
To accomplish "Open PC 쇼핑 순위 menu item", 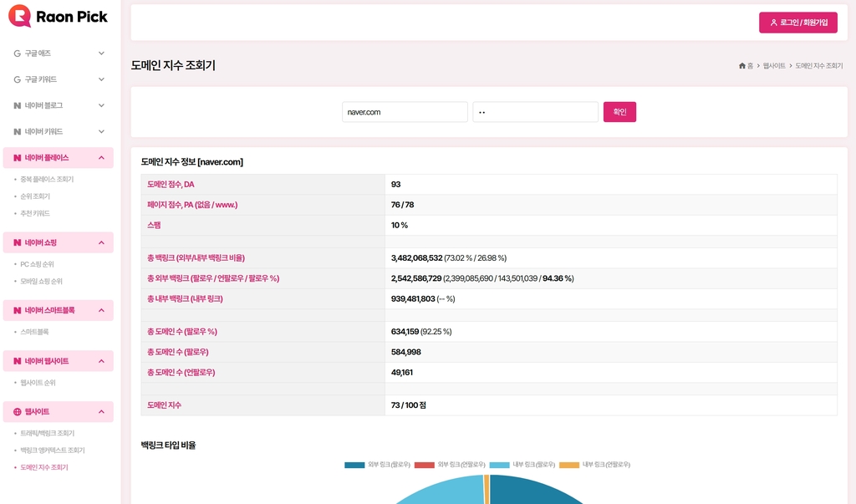I will (x=37, y=264).
